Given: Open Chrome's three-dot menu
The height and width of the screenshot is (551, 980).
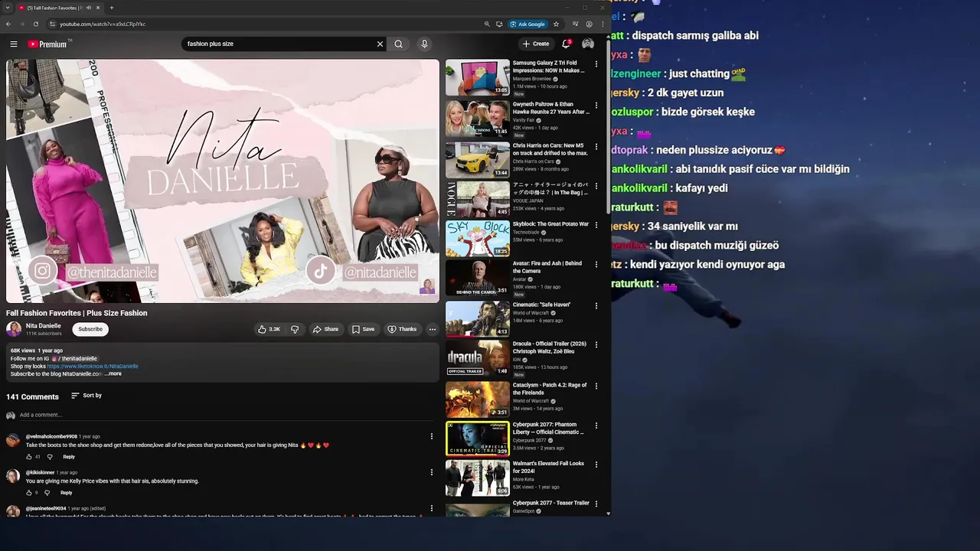Looking at the screenshot, I should tap(603, 24).
